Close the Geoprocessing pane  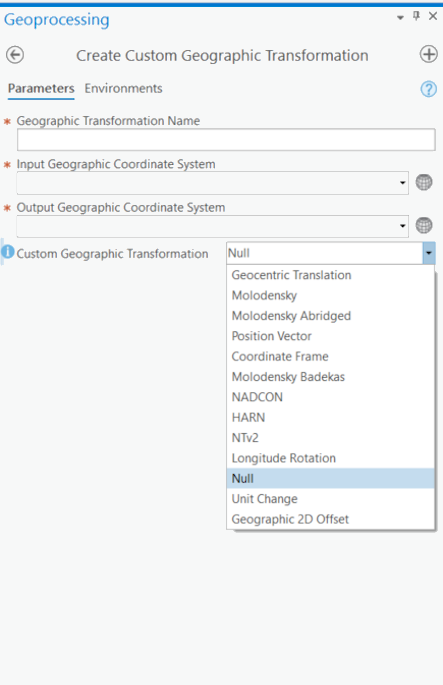pyautogui.click(x=433, y=16)
